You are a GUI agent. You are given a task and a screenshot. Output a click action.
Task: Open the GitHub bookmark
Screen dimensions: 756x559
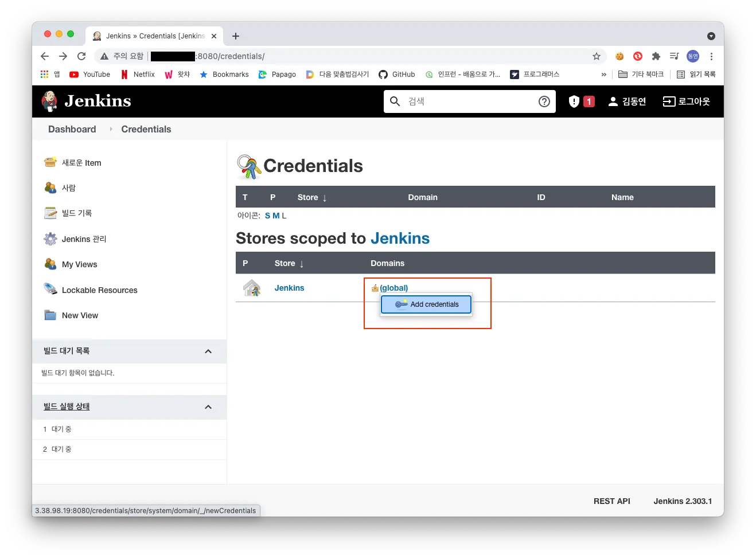click(397, 75)
